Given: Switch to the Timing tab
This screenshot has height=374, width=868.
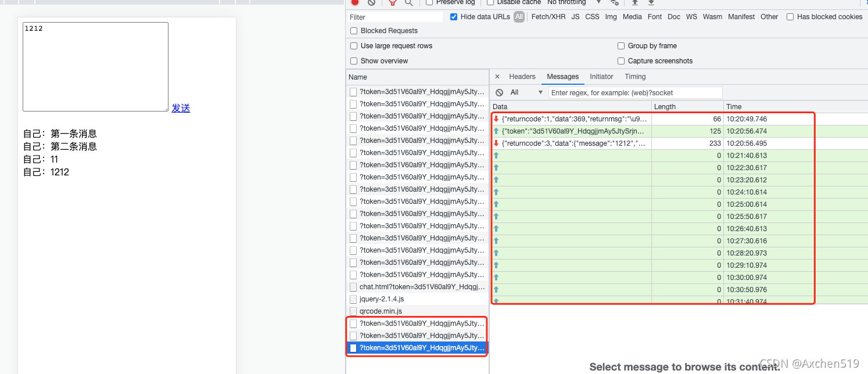Looking at the screenshot, I should tap(635, 77).
